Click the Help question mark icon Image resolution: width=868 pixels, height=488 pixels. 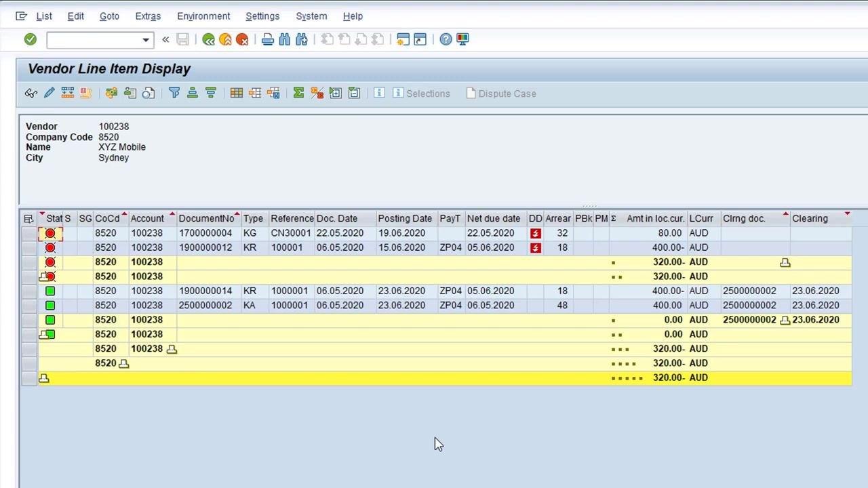point(446,40)
